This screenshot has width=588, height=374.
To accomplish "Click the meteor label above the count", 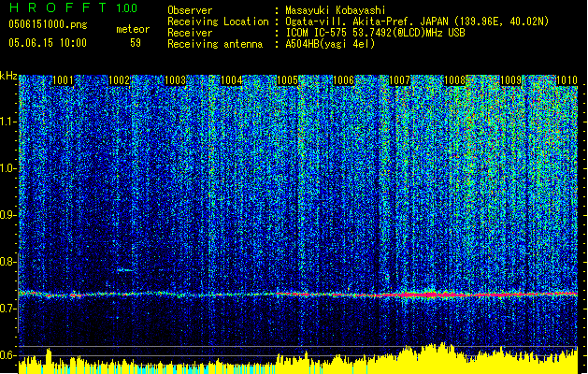I will coord(133,29).
